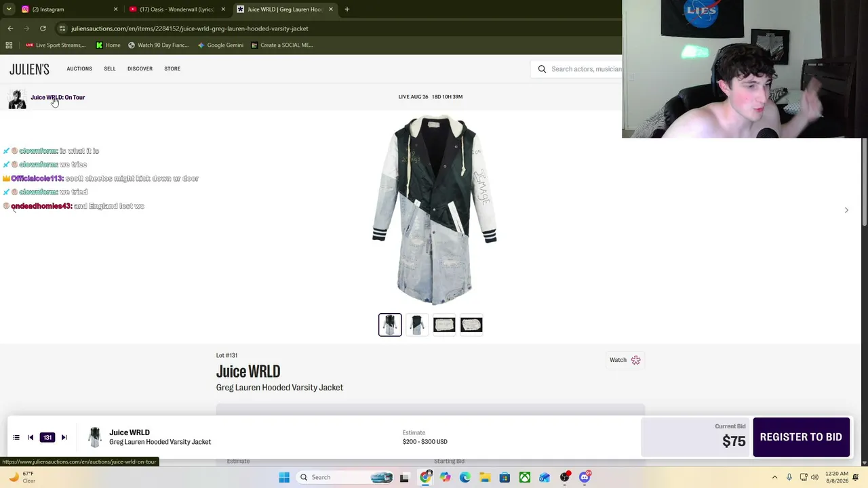Screen dimensions: 868x488
Task: Open Microsoft Store from the taskbar
Action: coord(505,477)
